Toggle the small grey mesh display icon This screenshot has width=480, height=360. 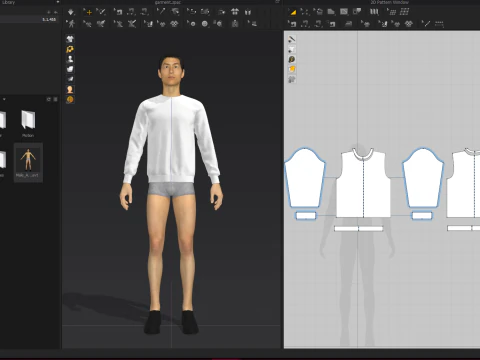coord(70,79)
